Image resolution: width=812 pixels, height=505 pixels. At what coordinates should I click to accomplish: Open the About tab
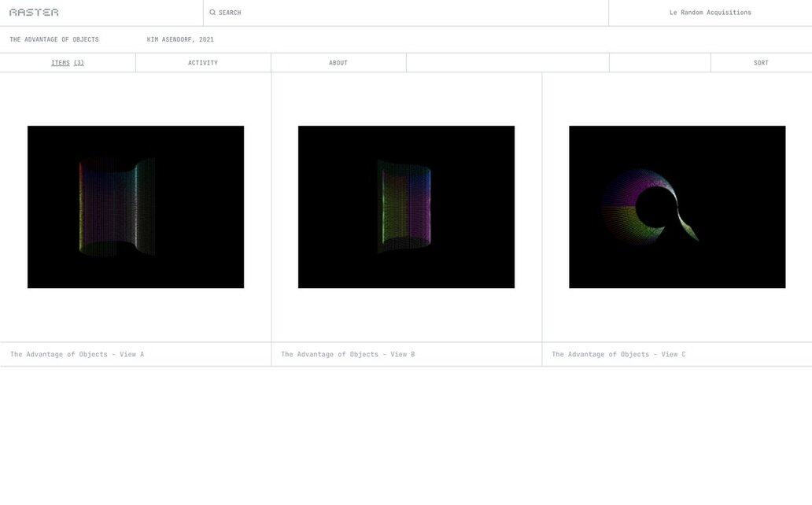click(338, 63)
